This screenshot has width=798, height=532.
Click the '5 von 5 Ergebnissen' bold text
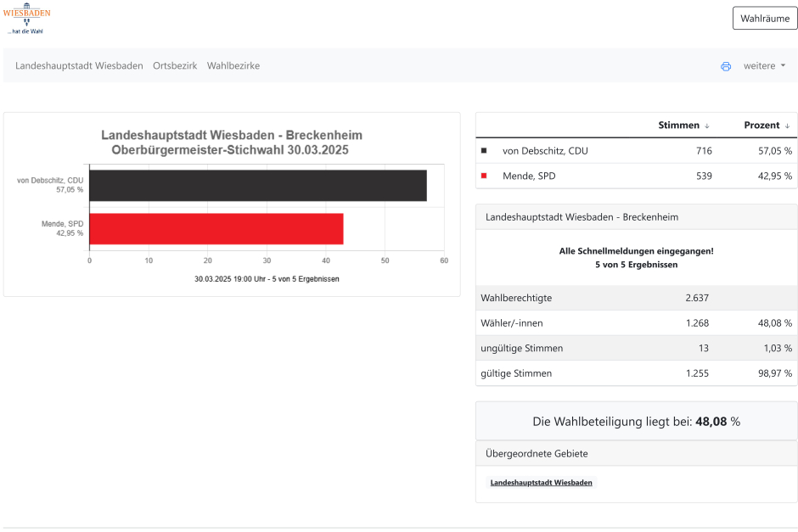pyautogui.click(x=636, y=265)
